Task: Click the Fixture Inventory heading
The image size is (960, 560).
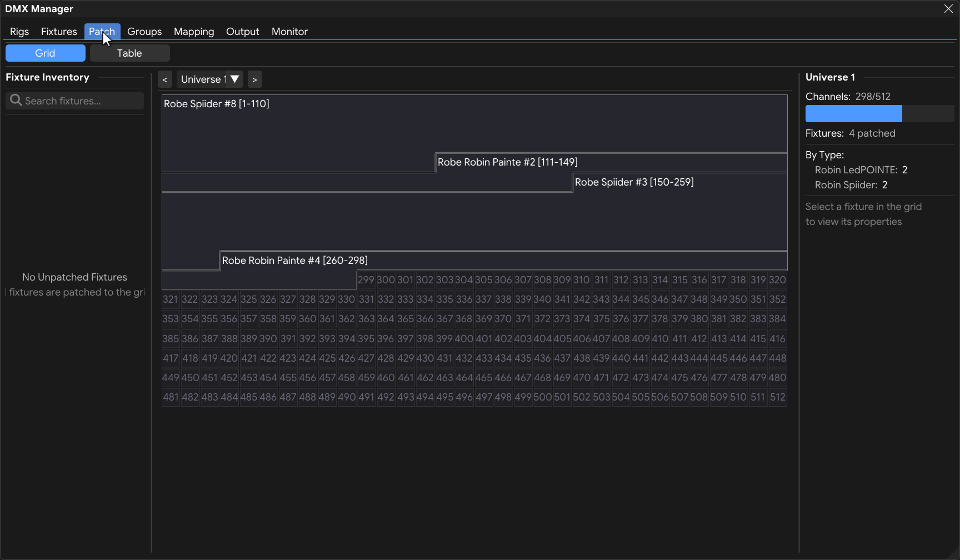Action: pos(47,77)
